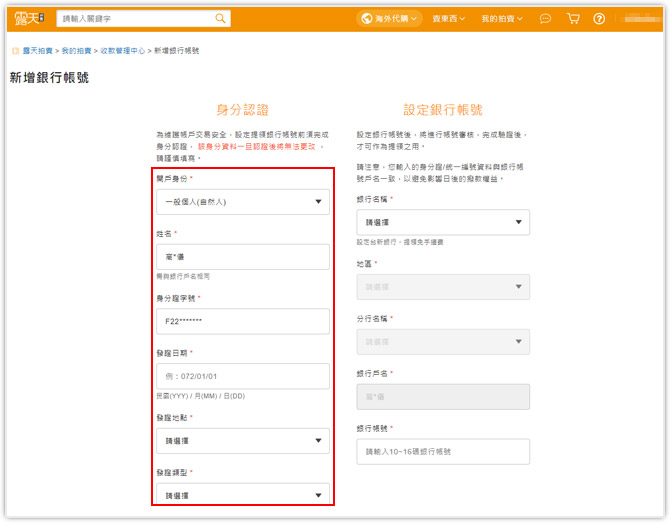Expand the 發證地點 dropdown

coord(243,440)
